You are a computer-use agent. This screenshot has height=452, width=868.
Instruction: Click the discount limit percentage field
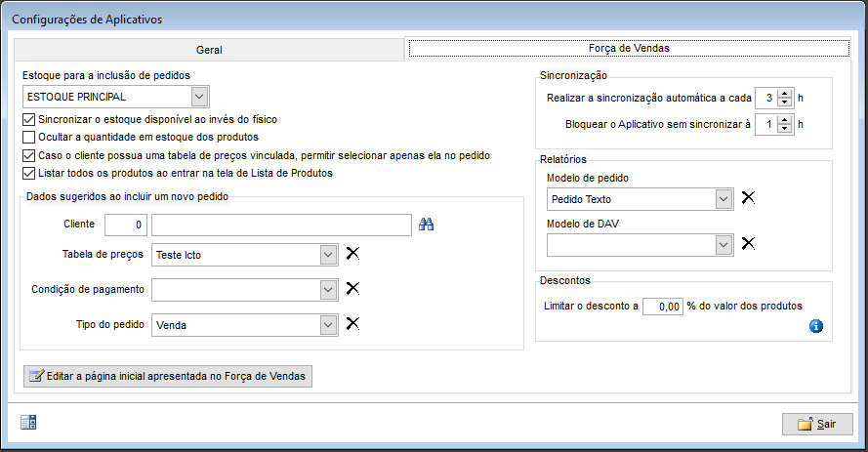point(663,306)
